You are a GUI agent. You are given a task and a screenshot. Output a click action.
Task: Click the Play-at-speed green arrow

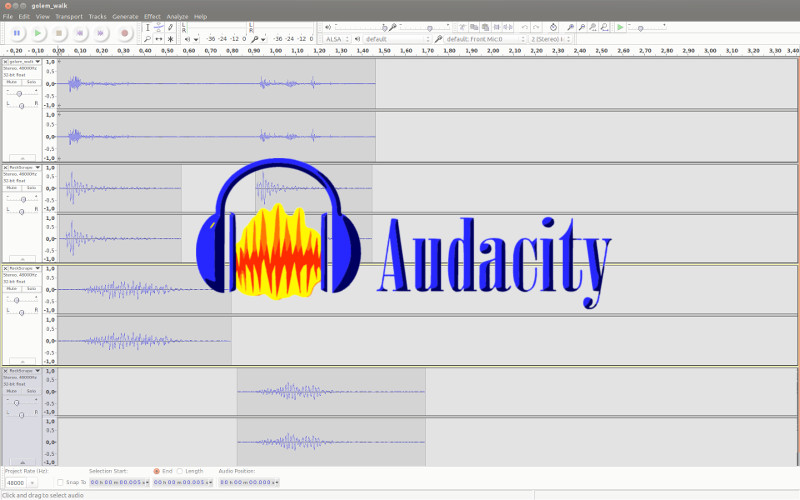pyautogui.click(x=620, y=27)
